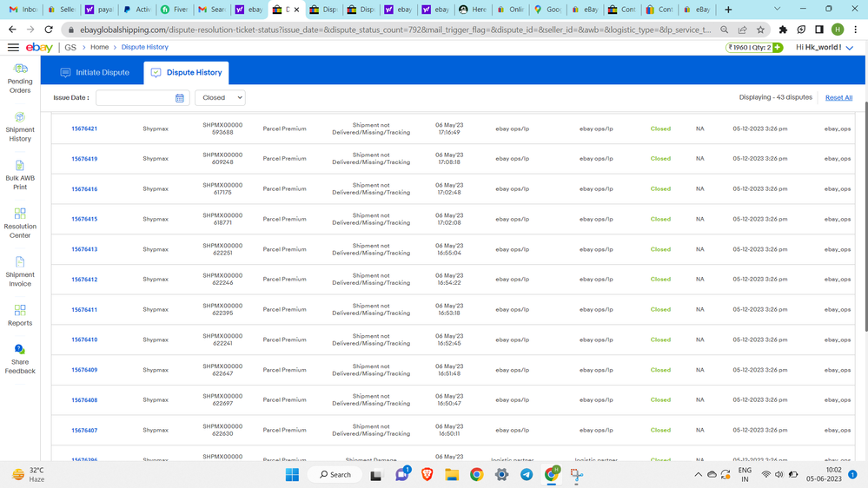Viewport: 868px width, 488px height.
Task: Open dispute ID 15676413
Action: tap(84, 249)
